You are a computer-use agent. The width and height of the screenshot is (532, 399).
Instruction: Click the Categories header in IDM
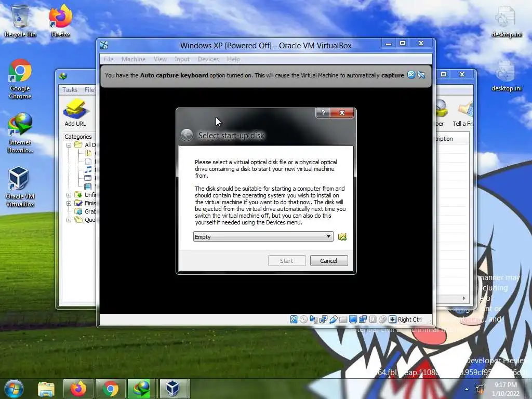[x=78, y=137]
